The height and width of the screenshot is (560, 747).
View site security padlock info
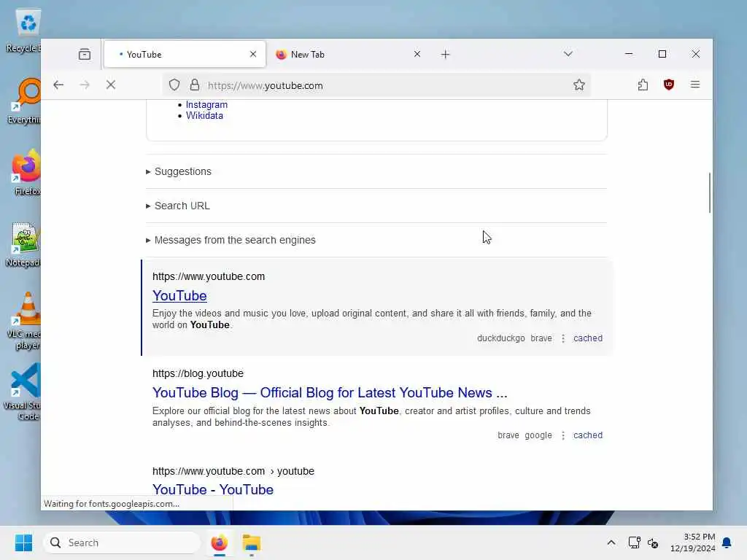pos(194,85)
